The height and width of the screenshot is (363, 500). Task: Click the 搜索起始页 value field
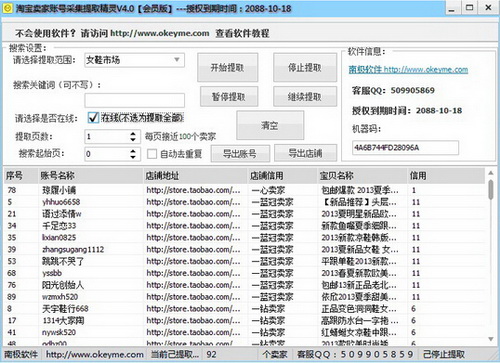pyautogui.click(x=107, y=154)
